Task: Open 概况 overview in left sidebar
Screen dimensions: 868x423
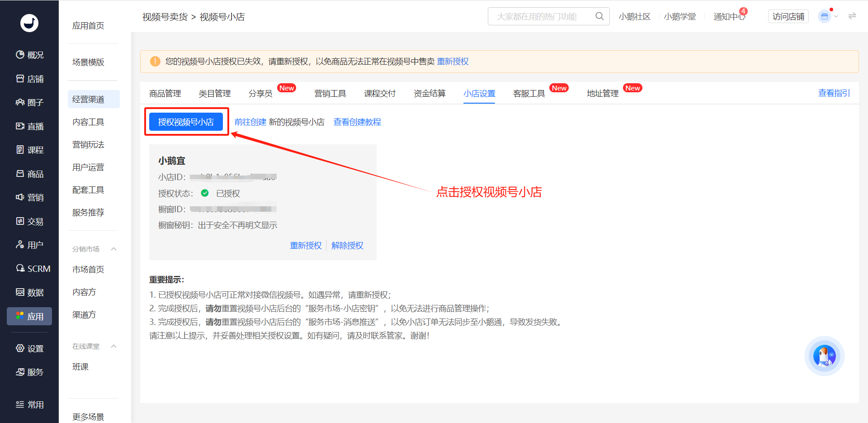Action: coord(29,55)
